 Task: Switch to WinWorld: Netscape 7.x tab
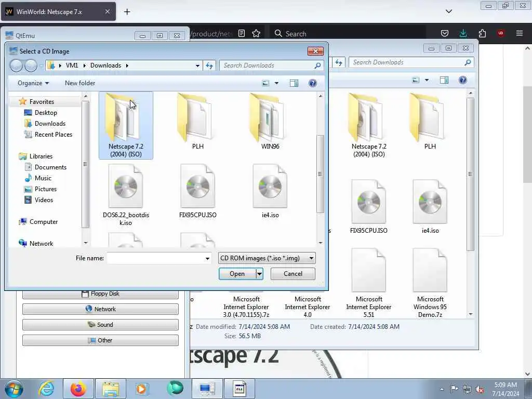coord(58,11)
